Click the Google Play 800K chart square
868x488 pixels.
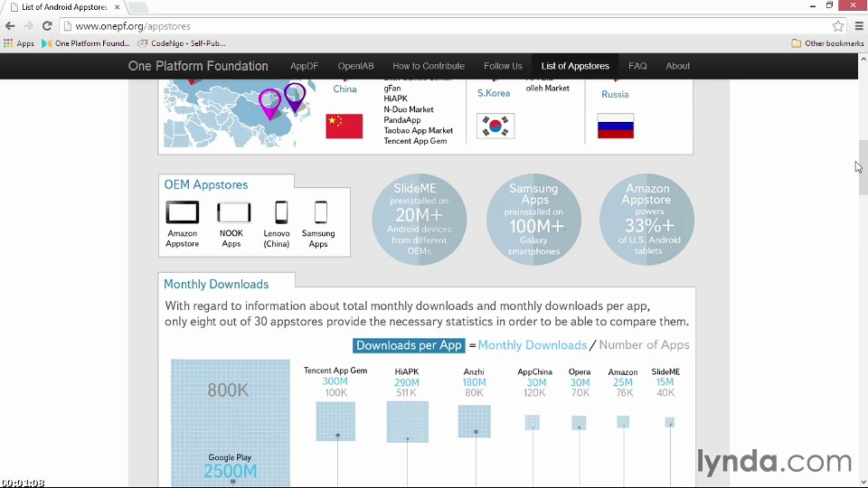[231, 423]
